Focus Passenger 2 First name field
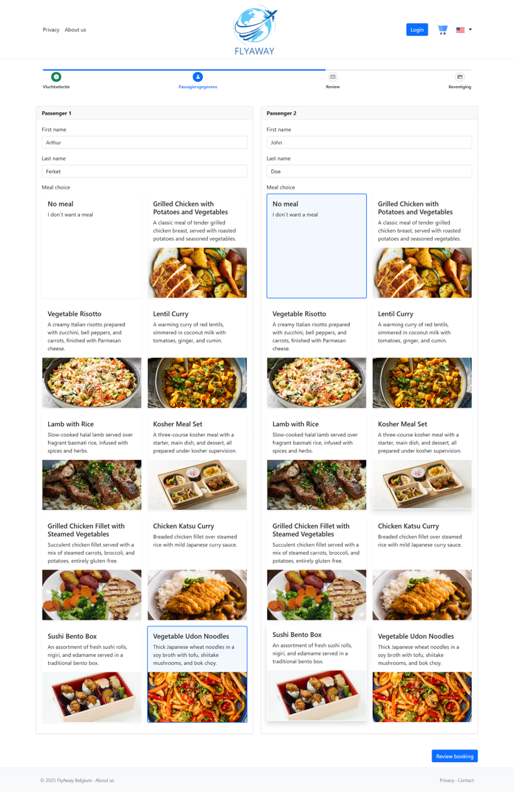 pos(369,142)
